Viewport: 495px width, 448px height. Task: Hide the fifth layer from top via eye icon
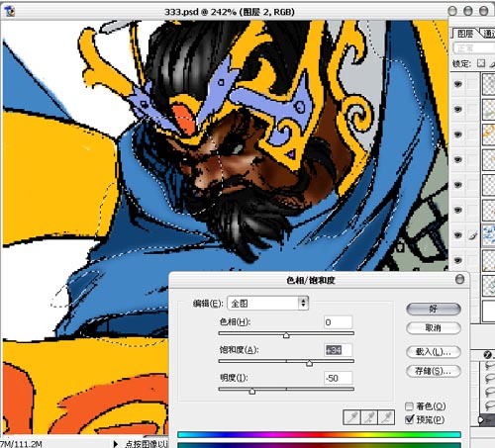457,185
